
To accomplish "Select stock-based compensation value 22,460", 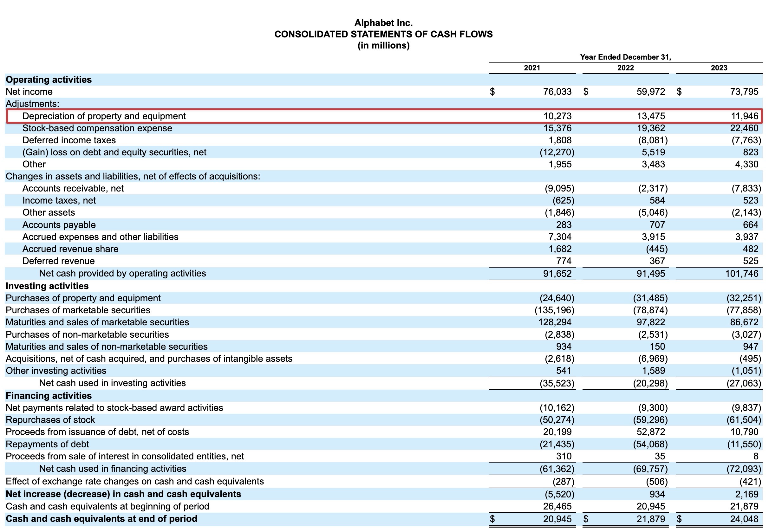I will point(744,128).
